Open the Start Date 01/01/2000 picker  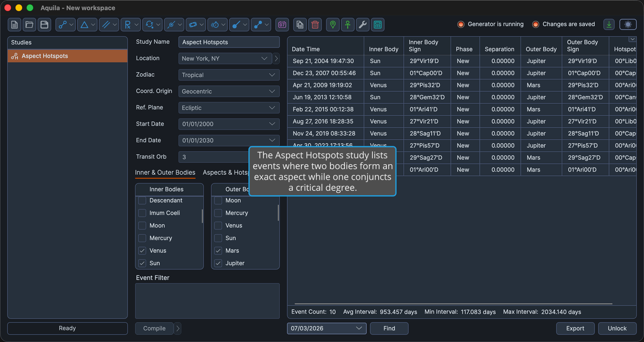point(229,124)
